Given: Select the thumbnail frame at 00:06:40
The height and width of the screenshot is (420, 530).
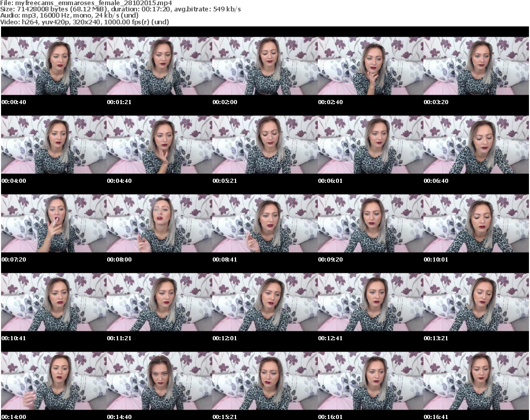Looking at the screenshot, I should 476,144.
